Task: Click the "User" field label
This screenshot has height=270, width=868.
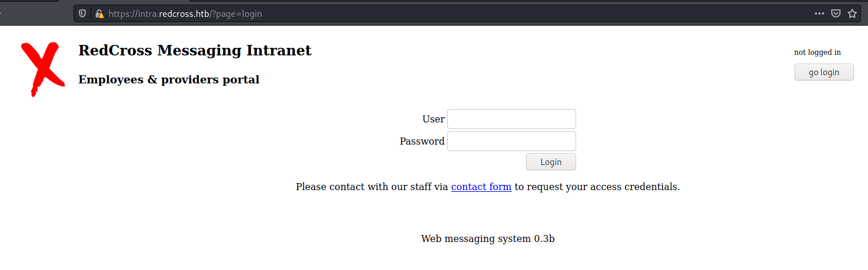Action: [x=433, y=119]
